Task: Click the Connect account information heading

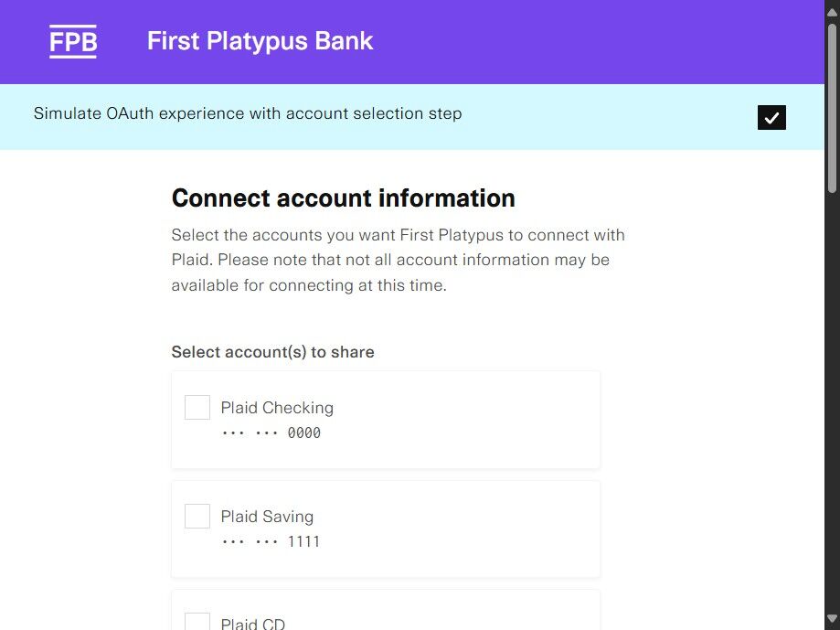Action: (344, 198)
